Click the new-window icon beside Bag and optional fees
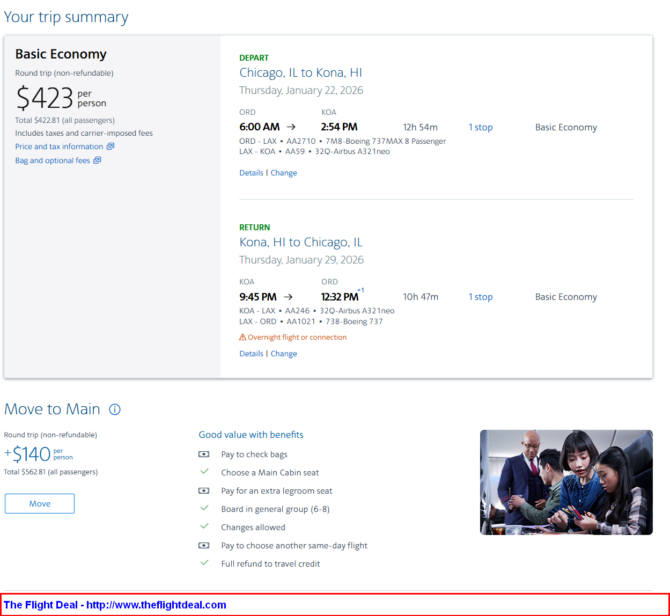Viewport: 670px width, 616px height. pos(97,160)
